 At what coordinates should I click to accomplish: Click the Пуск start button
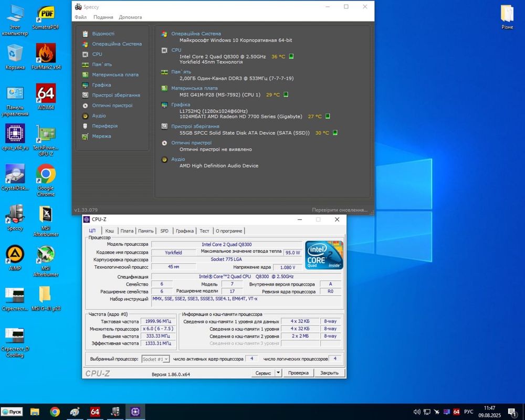coord(12,412)
